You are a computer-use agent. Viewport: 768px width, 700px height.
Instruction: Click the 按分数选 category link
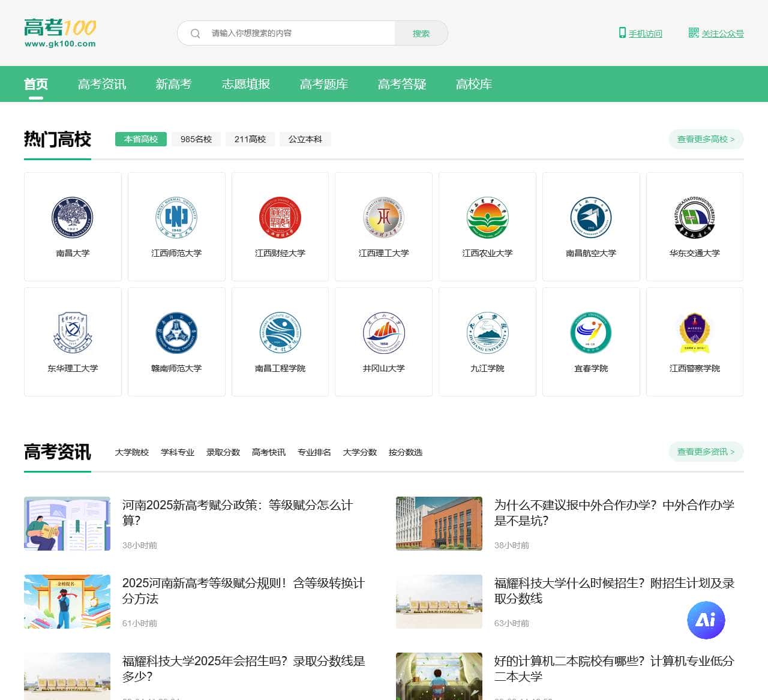pyautogui.click(x=406, y=452)
